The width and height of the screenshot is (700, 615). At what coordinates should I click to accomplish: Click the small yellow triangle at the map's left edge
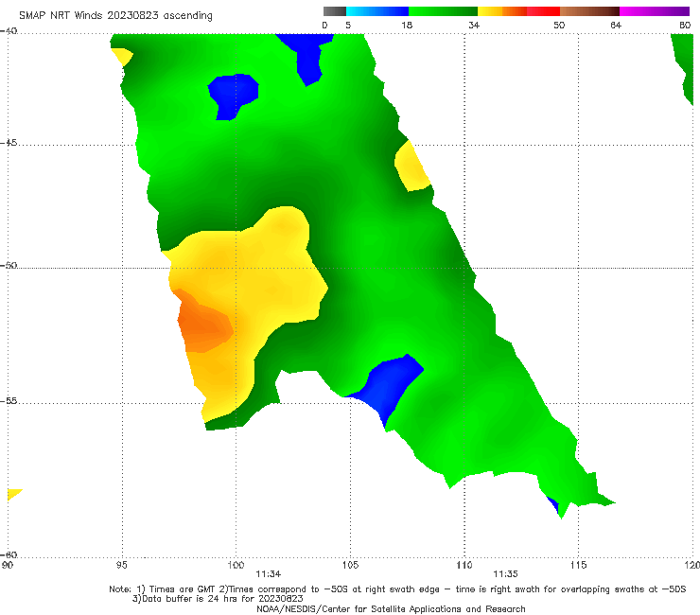coord(13,494)
